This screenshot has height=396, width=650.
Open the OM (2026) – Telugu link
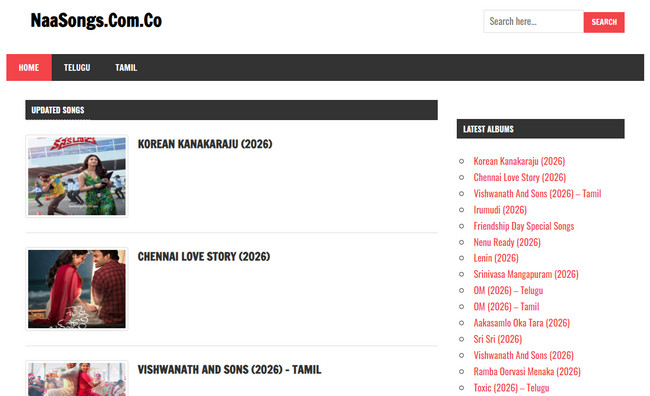click(x=508, y=291)
